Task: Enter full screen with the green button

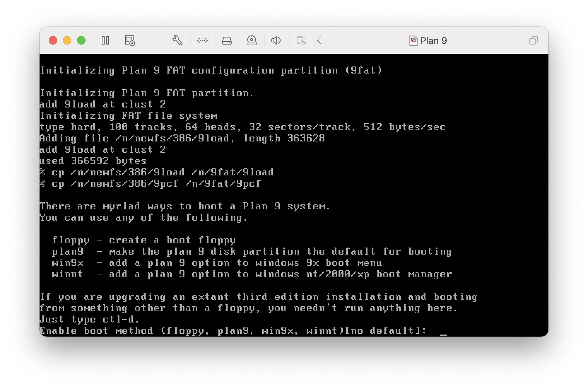Action: [81, 40]
